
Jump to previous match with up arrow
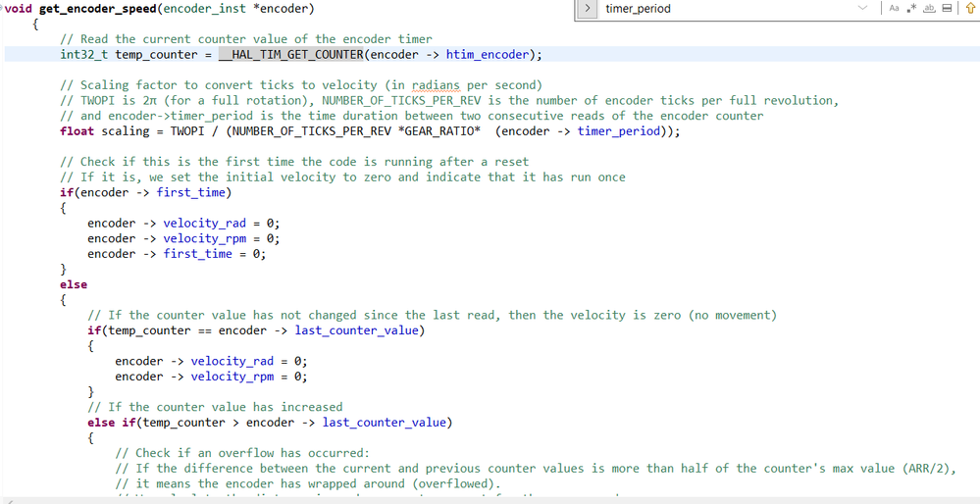point(970,8)
